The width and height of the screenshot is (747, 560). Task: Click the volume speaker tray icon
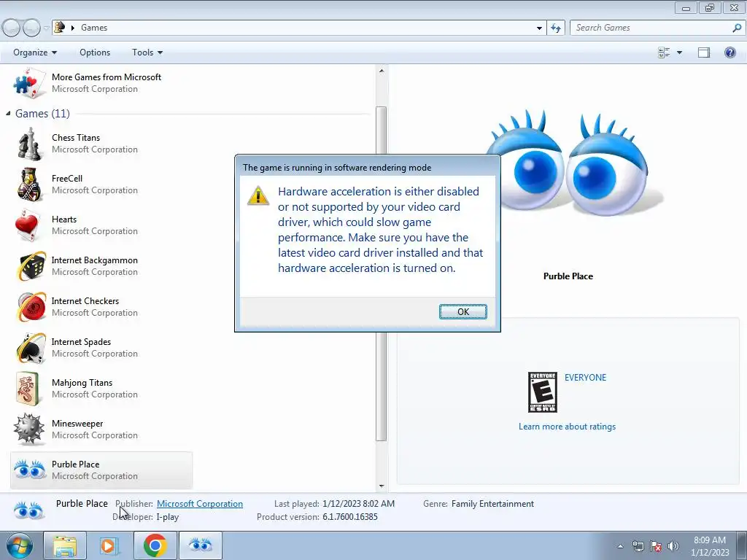click(x=673, y=546)
